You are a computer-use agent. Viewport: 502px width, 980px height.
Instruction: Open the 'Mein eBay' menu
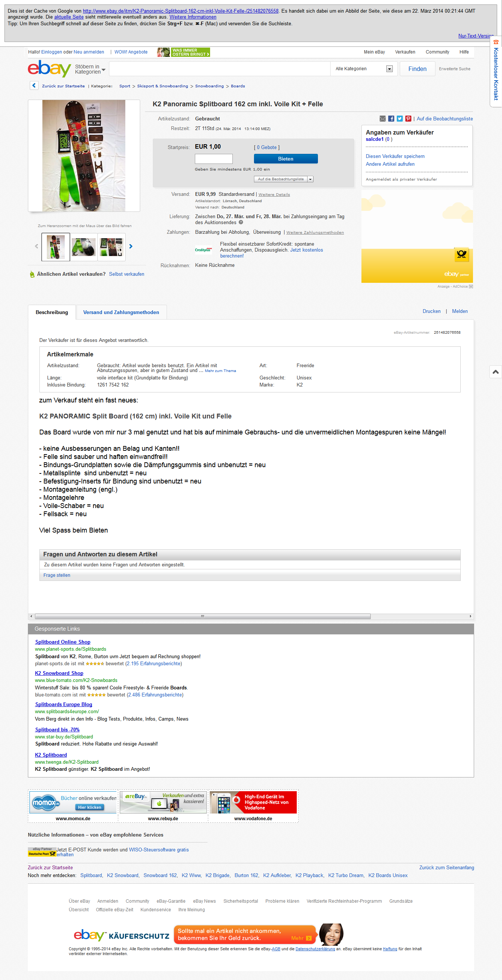click(374, 52)
